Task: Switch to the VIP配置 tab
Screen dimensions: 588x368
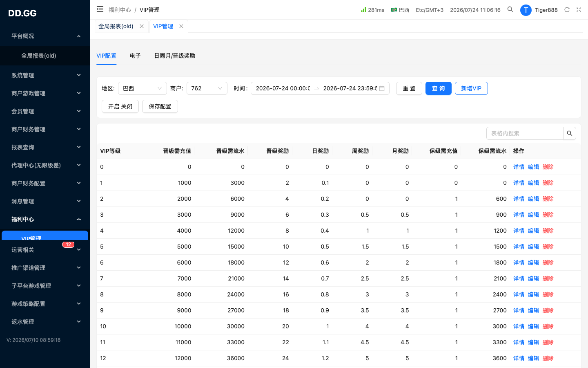Action: point(106,56)
